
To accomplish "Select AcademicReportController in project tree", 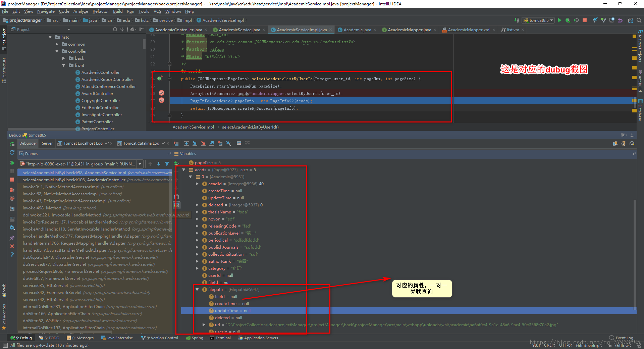I will coord(107,80).
